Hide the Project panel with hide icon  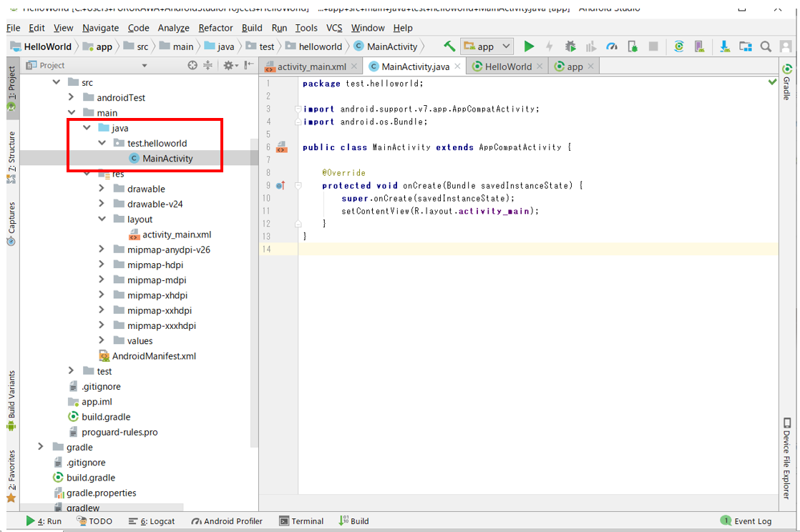pyautogui.click(x=248, y=65)
